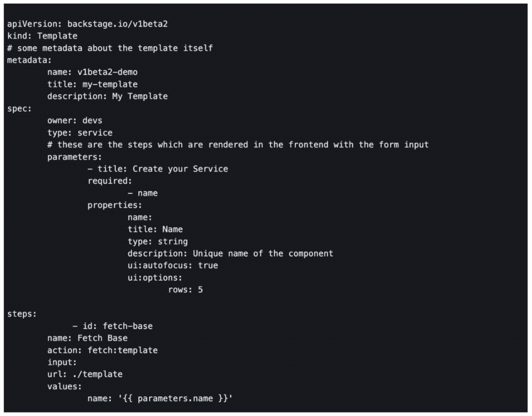The height and width of the screenshot is (416, 532).
Task: Click the 'description: My Template' line
Action: pyautogui.click(x=108, y=96)
